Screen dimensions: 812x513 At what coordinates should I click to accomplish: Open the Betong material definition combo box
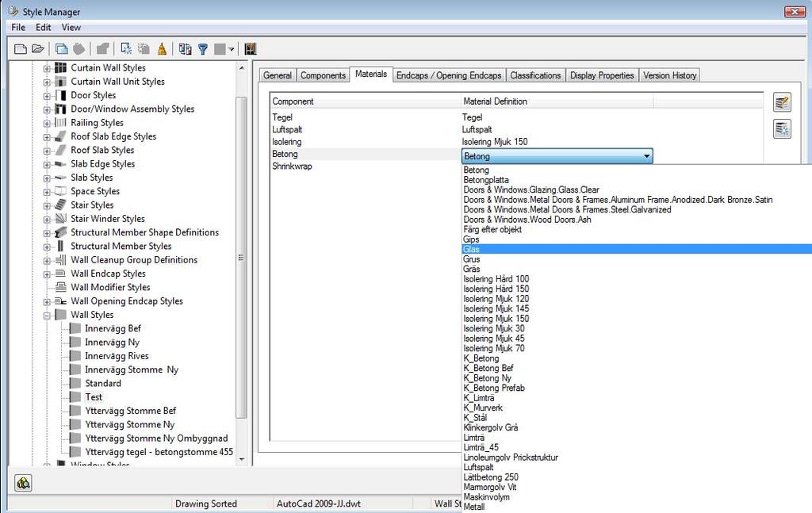coord(557,156)
